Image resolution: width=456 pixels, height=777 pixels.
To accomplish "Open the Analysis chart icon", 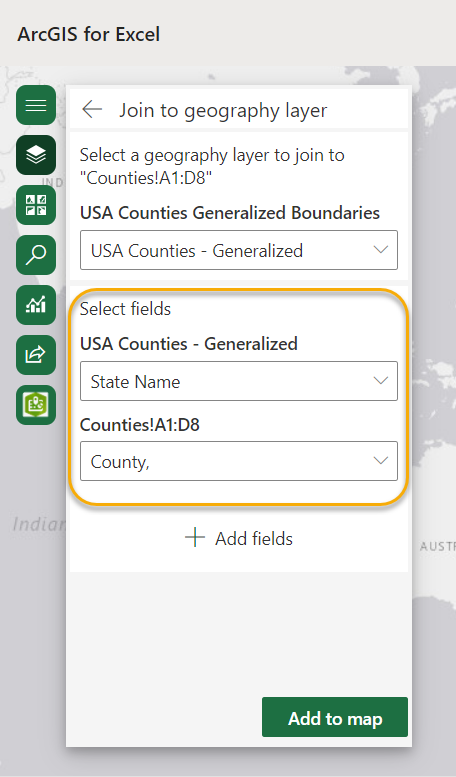I will click(36, 305).
